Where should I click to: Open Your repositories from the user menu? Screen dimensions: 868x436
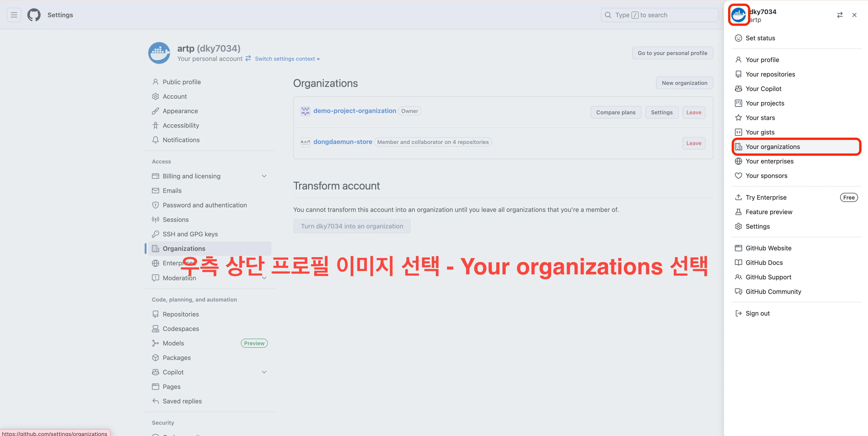coord(770,74)
